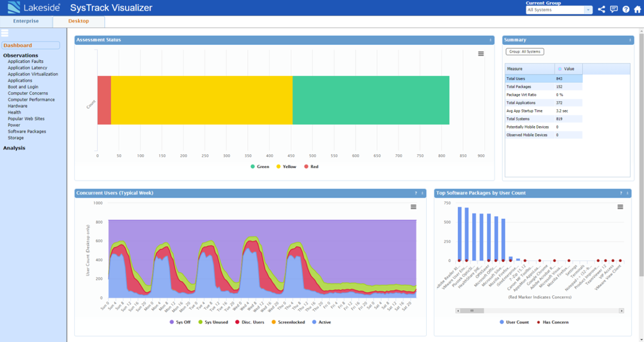Screen dimensions: 644x342
Task: Collapse the Observations section in sidebar
Action: point(20,56)
